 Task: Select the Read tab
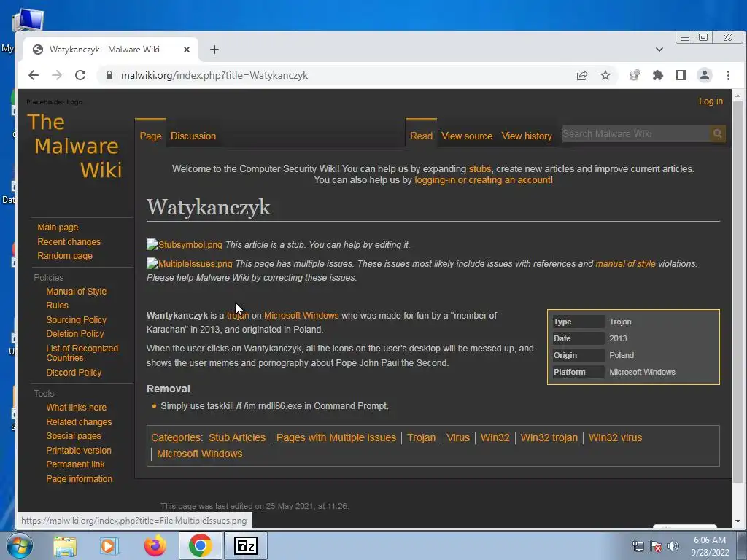click(x=421, y=136)
